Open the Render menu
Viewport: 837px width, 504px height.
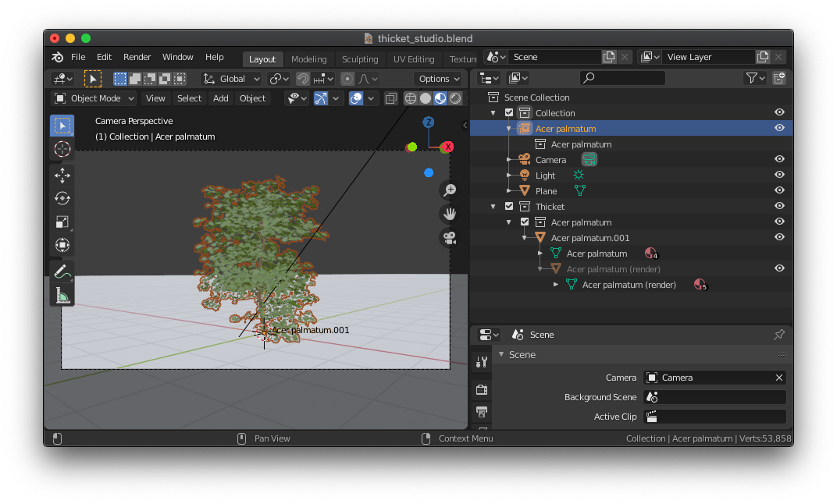point(137,57)
